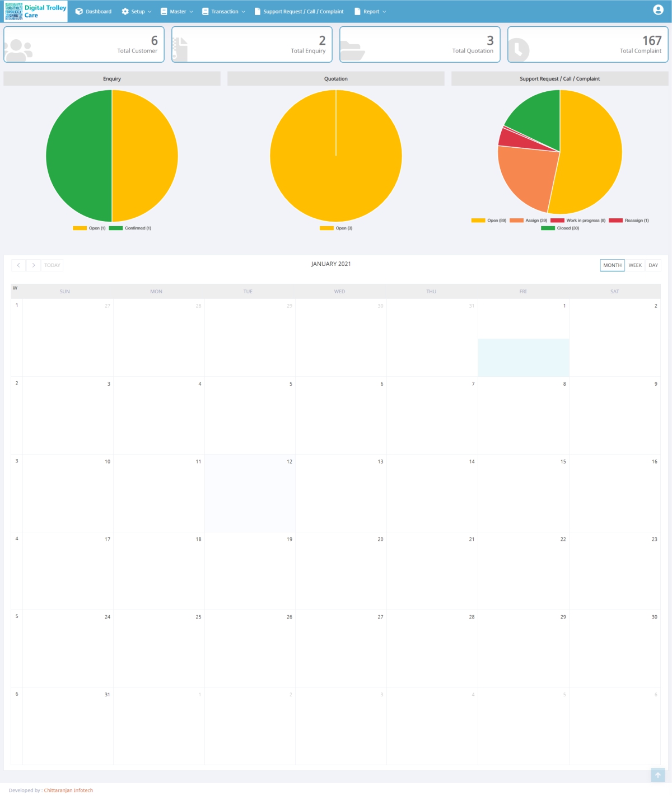The image size is (672, 796).
Task: Switch calendar to MONTH view
Action: click(612, 265)
